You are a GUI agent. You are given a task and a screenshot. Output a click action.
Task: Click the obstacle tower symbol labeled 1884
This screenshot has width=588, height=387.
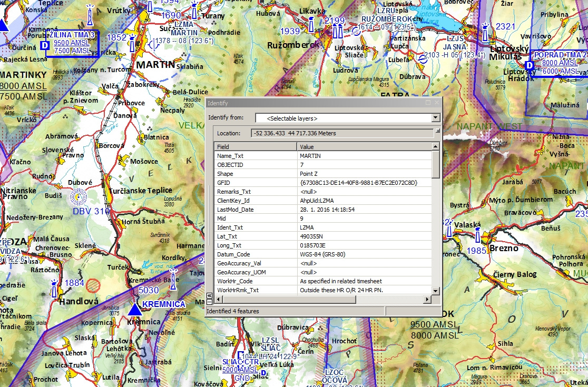pyautogui.click(x=54, y=289)
